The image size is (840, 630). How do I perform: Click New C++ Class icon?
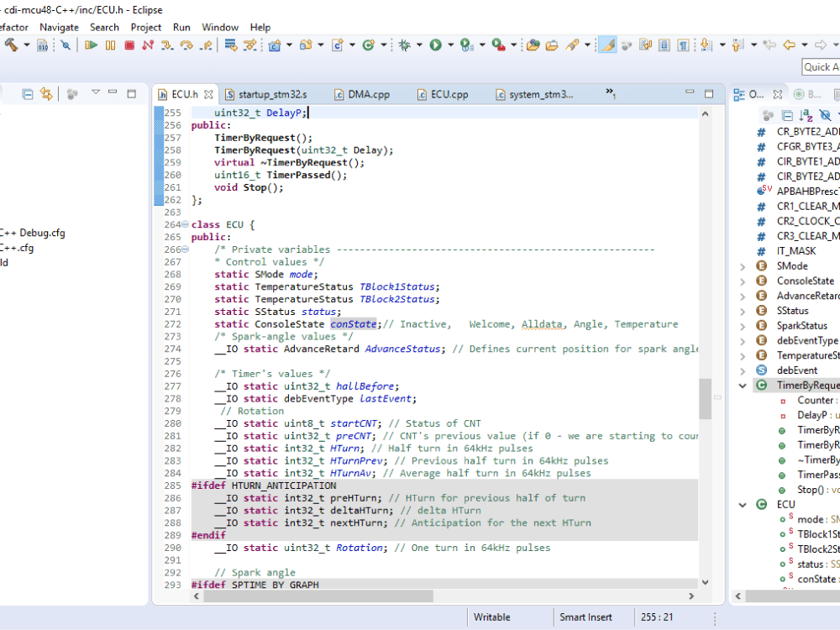[369, 45]
